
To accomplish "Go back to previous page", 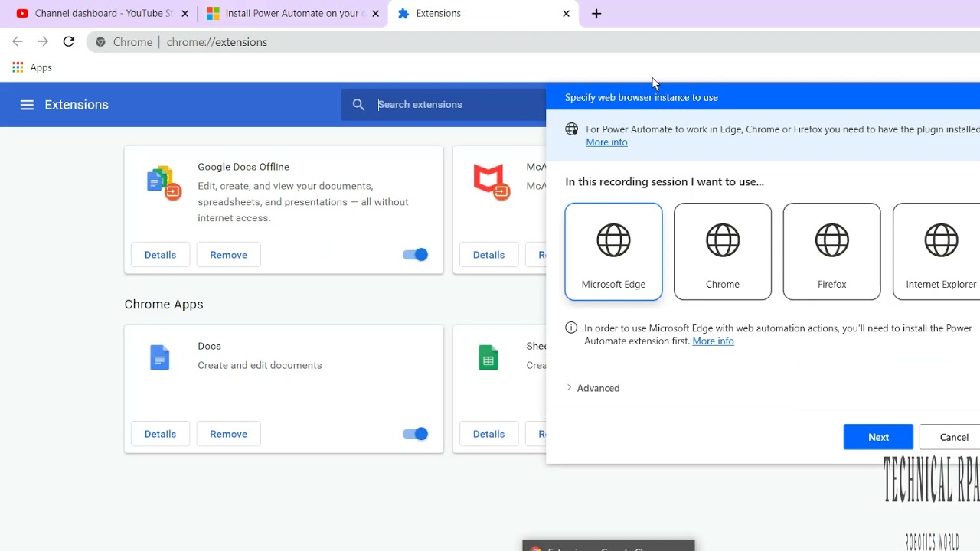I will click(18, 42).
